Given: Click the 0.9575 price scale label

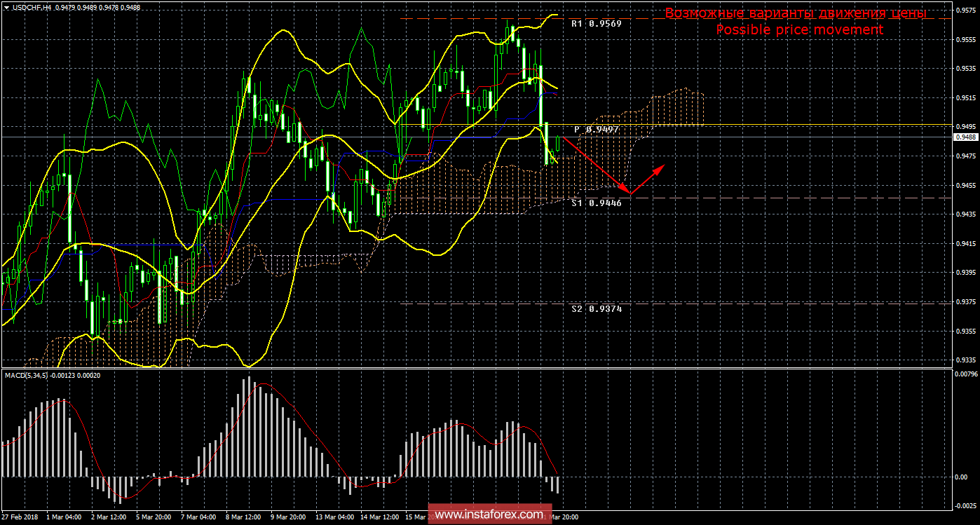Looking at the screenshot, I should [x=964, y=11].
